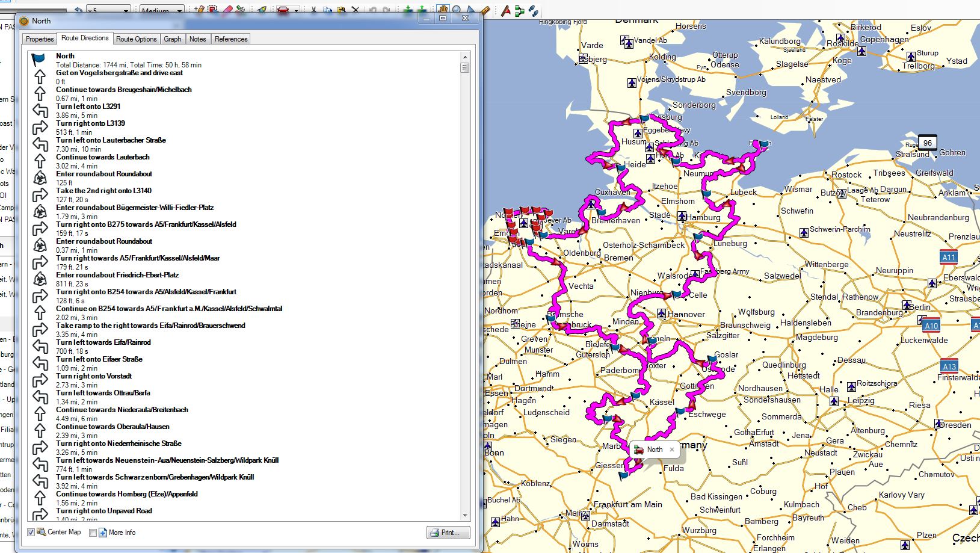Switch to the Graph tab

(x=173, y=39)
